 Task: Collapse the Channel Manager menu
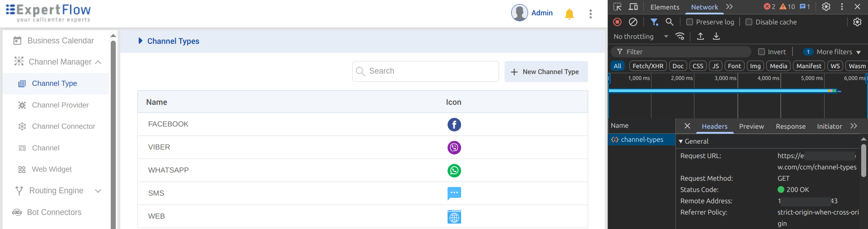[98, 62]
